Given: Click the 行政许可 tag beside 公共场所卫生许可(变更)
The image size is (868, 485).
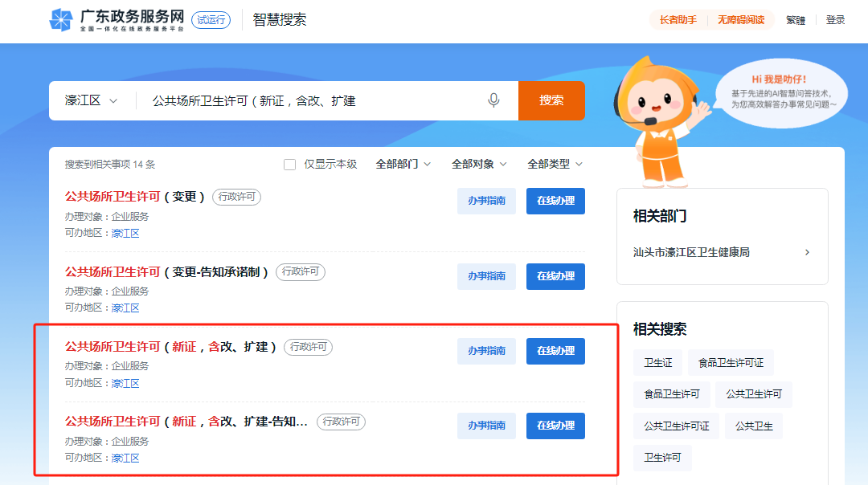Looking at the screenshot, I should click(237, 197).
